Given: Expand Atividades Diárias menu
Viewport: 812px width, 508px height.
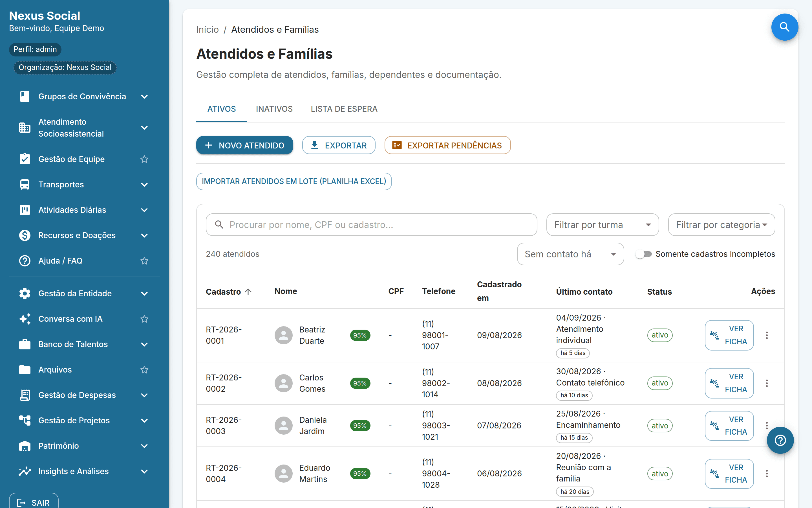Looking at the screenshot, I should (x=144, y=210).
